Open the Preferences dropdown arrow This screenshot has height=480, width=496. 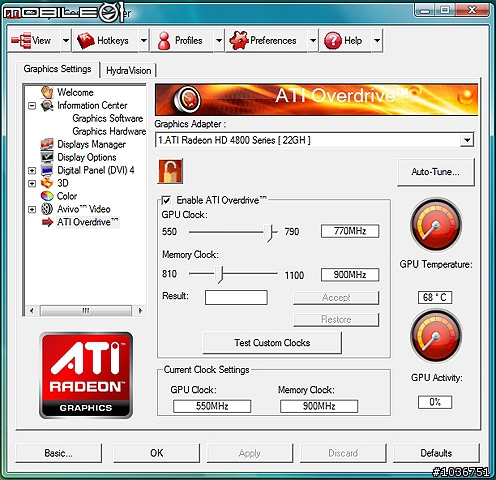pos(313,41)
